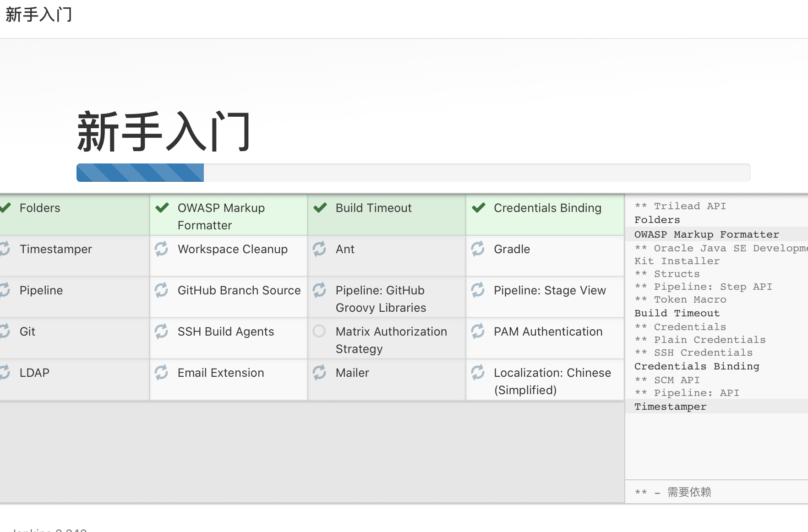Click the spinner icon beside LDAP
This screenshot has width=808, height=532.
pyautogui.click(x=5, y=372)
